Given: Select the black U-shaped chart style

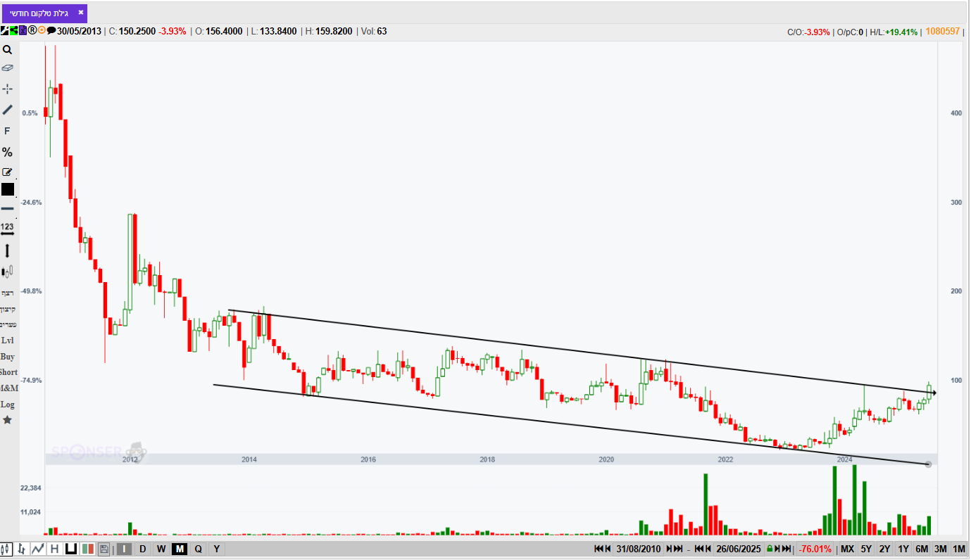Looking at the screenshot, I should 71,549.
